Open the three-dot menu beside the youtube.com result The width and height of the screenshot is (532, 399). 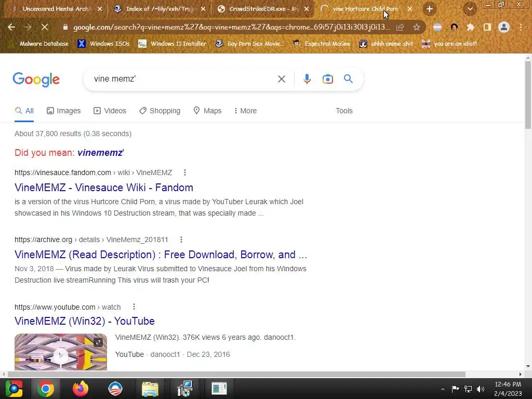tap(134, 307)
